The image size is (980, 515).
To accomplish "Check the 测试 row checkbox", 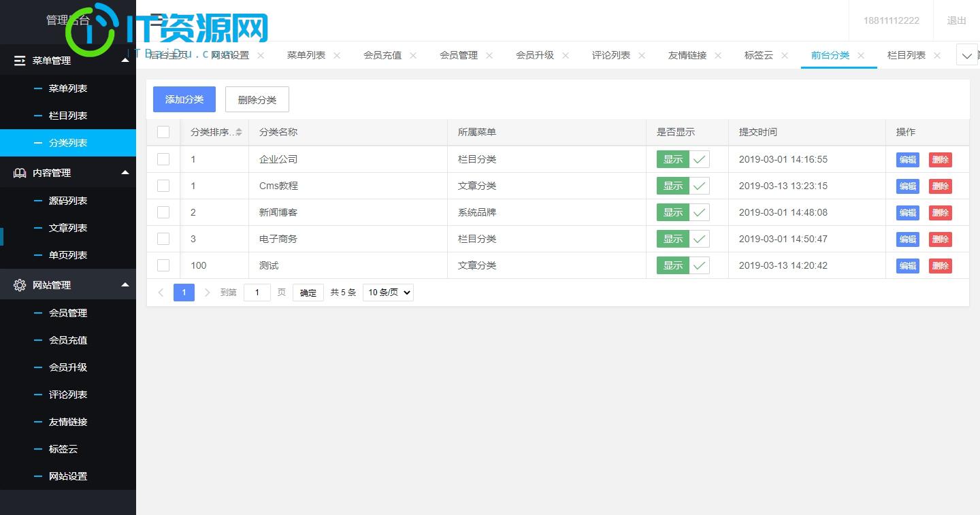I will [x=163, y=265].
